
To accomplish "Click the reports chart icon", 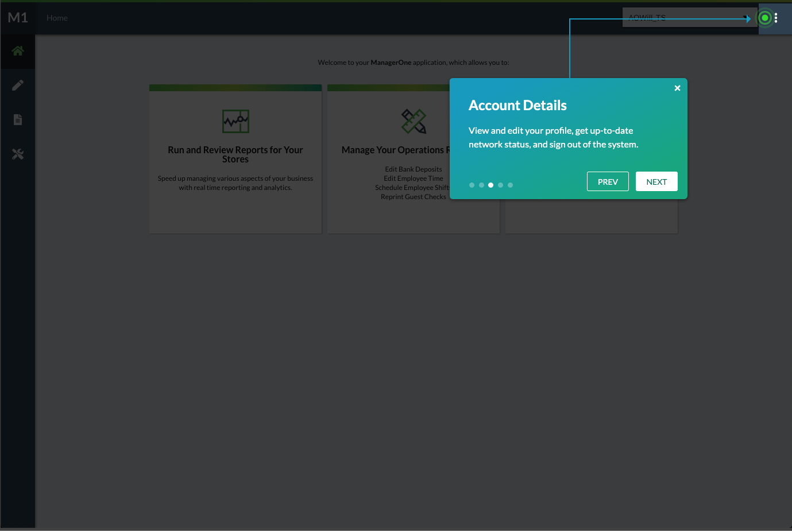I will point(235,121).
